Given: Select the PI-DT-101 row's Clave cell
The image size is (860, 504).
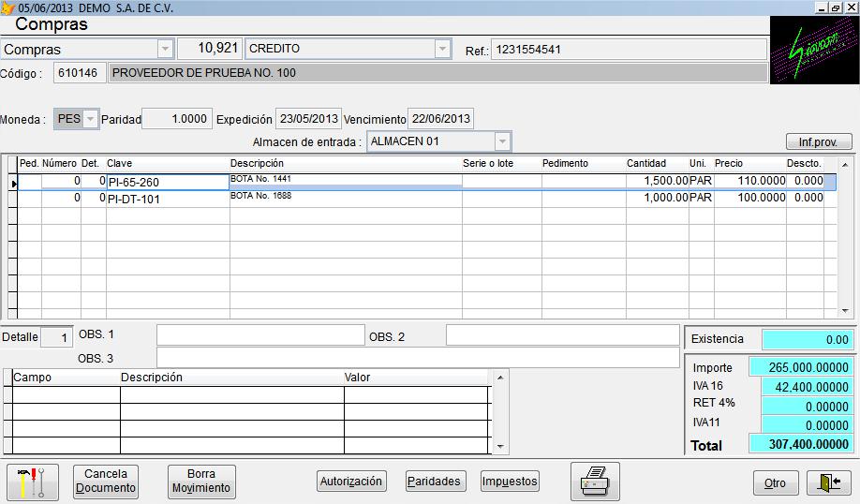Looking at the screenshot, I should [167, 199].
